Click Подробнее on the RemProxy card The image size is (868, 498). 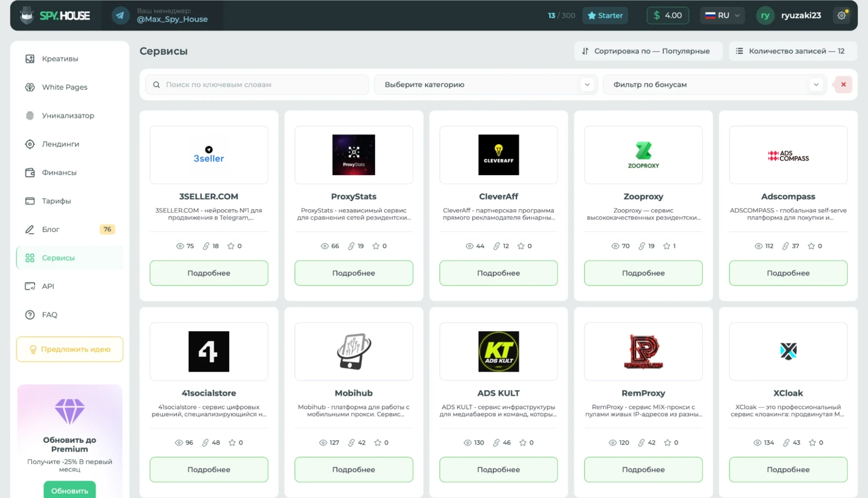tap(643, 470)
